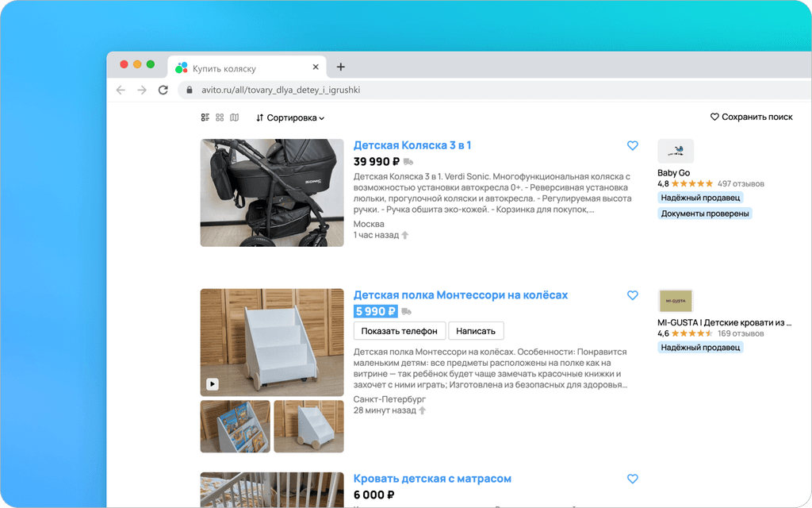Click the Baby Go seller logo
Viewport: 812px width, 508px height.
(676, 151)
